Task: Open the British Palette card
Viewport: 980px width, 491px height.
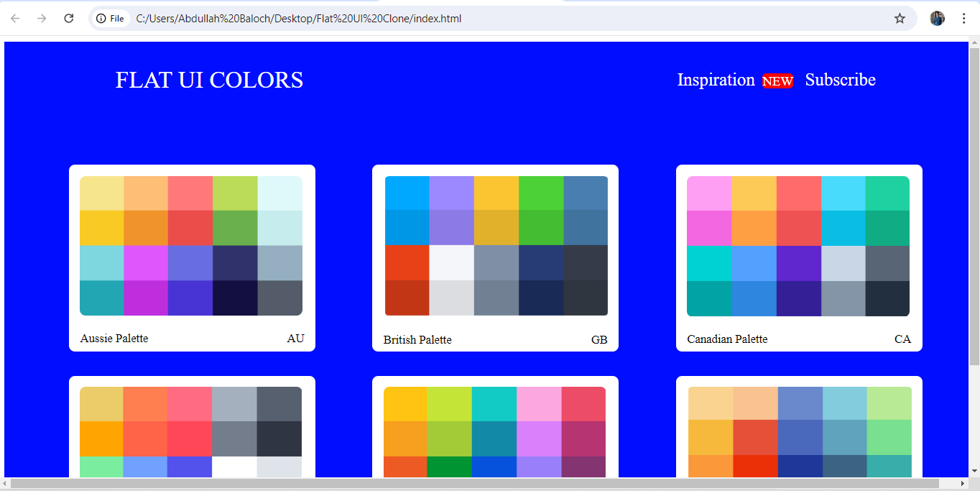Action: click(x=495, y=258)
